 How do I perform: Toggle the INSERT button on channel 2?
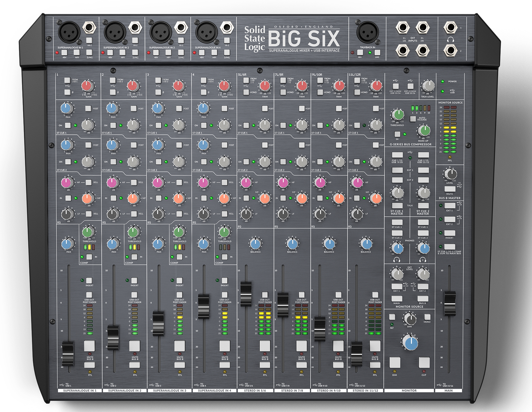tap(134, 280)
